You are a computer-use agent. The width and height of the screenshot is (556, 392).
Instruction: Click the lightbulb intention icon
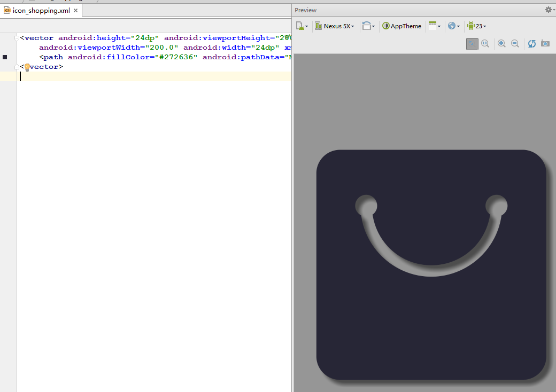coord(27,67)
